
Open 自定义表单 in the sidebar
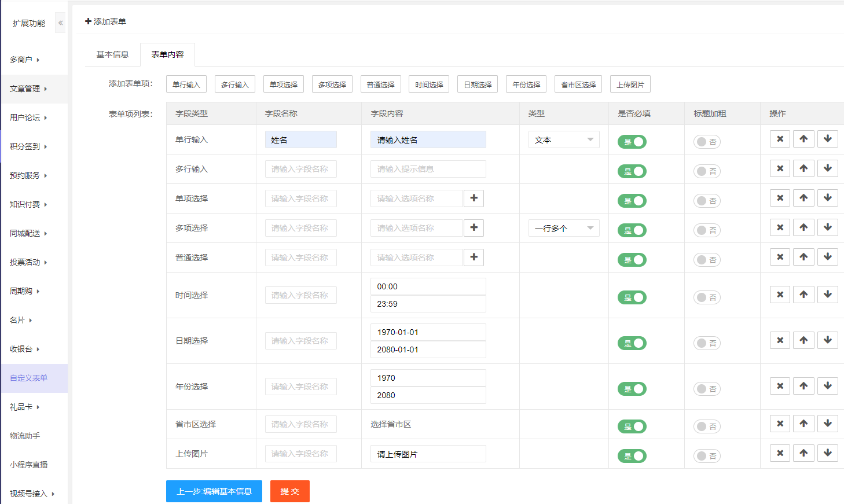(29, 378)
